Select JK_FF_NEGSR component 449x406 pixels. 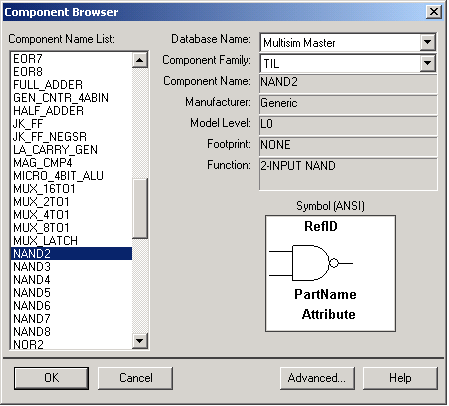pyautogui.click(x=71, y=137)
